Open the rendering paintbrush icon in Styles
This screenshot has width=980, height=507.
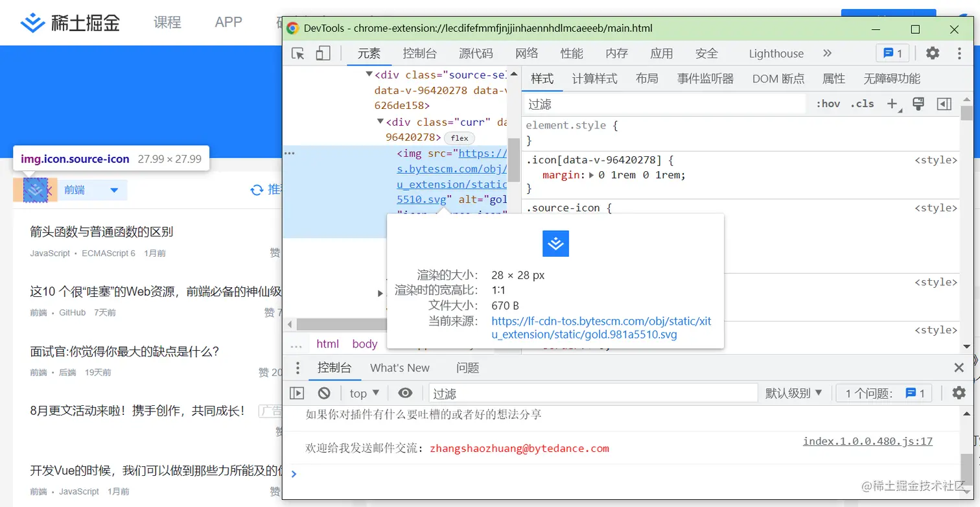coord(918,104)
